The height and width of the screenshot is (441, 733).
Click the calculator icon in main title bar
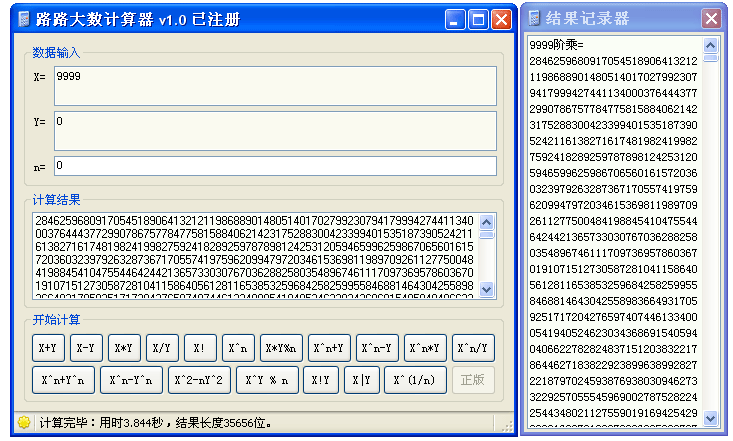(24, 19)
